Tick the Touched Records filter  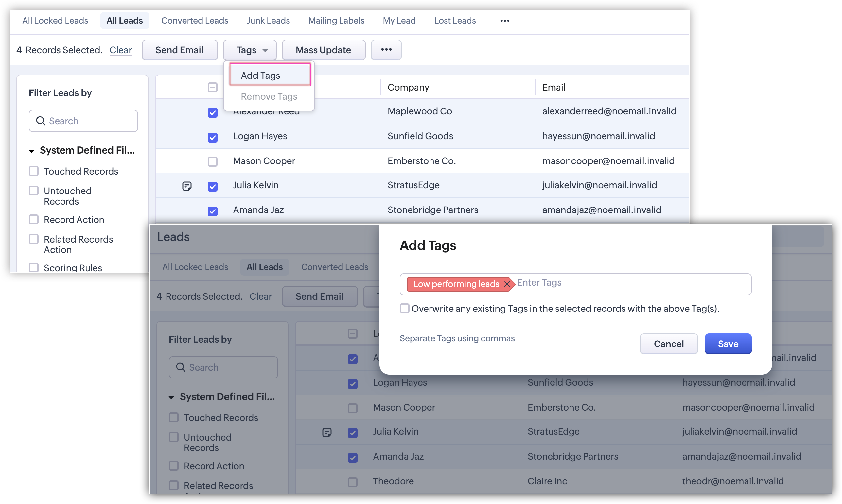click(34, 171)
